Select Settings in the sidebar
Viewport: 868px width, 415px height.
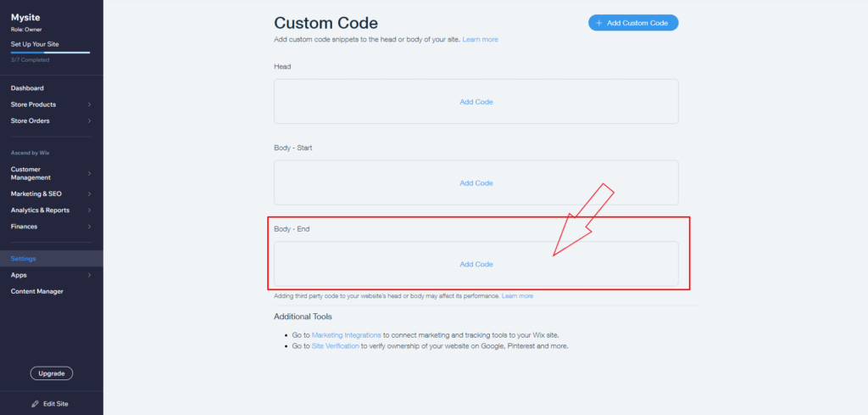pyautogui.click(x=24, y=259)
